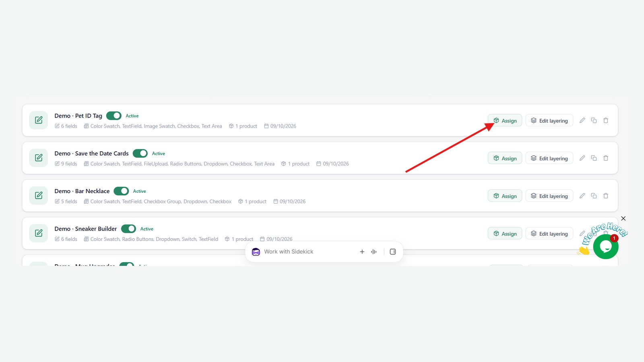Click the 5 fields label

(66, 202)
